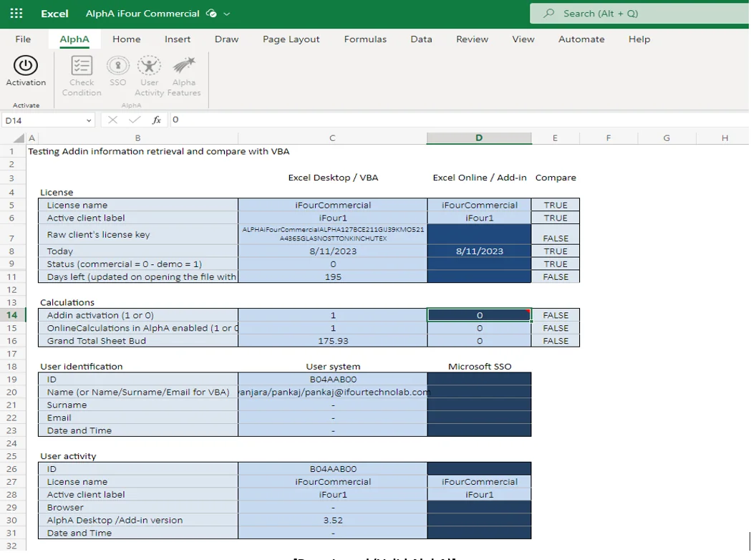Select the iFour1 cell in row 28 column D
Viewport: 751px width, 560px height.
pyautogui.click(x=480, y=494)
